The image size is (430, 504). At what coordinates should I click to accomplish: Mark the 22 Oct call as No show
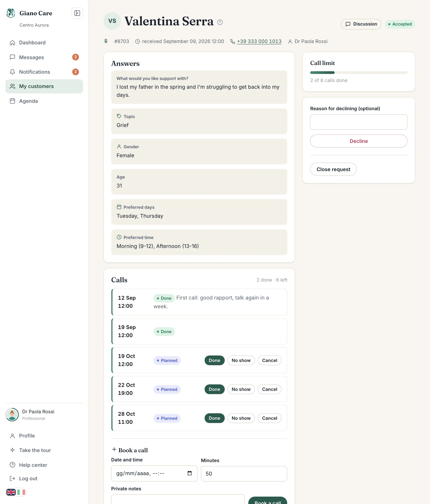(241, 390)
